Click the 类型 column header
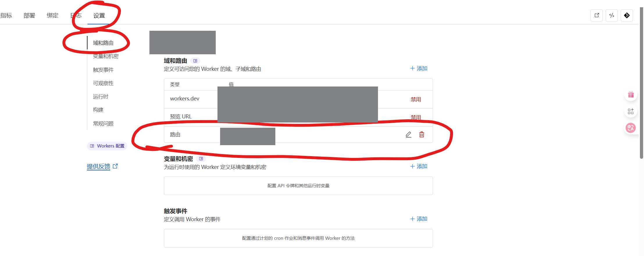The image size is (644, 256). point(175,84)
